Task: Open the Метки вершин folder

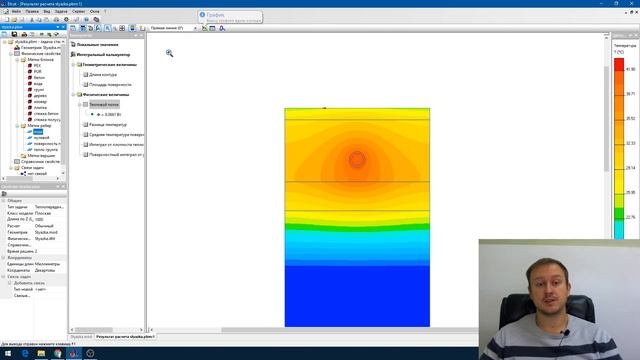Action: (x=41, y=156)
